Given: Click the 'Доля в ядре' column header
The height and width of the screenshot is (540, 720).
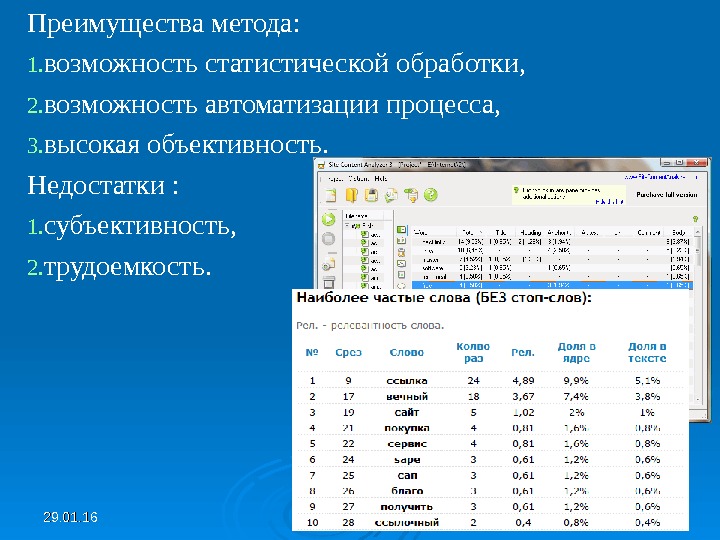Looking at the screenshot, I should [576, 352].
